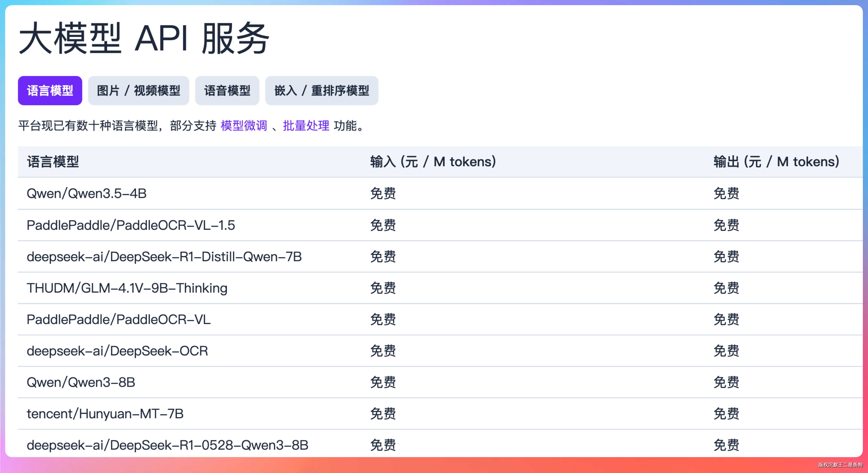Select the 语言模型 tab
Viewport: 868px width, 473px height.
(50, 91)
